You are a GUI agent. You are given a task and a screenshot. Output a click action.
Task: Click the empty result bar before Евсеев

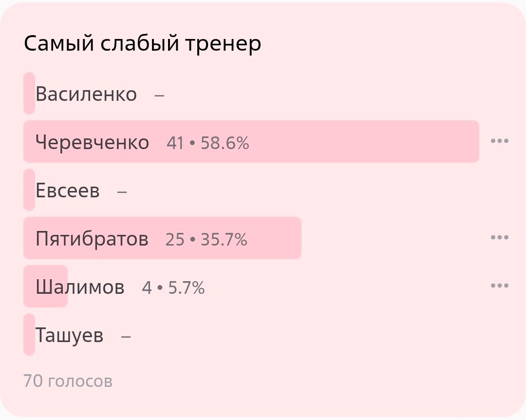click(29, 190)
